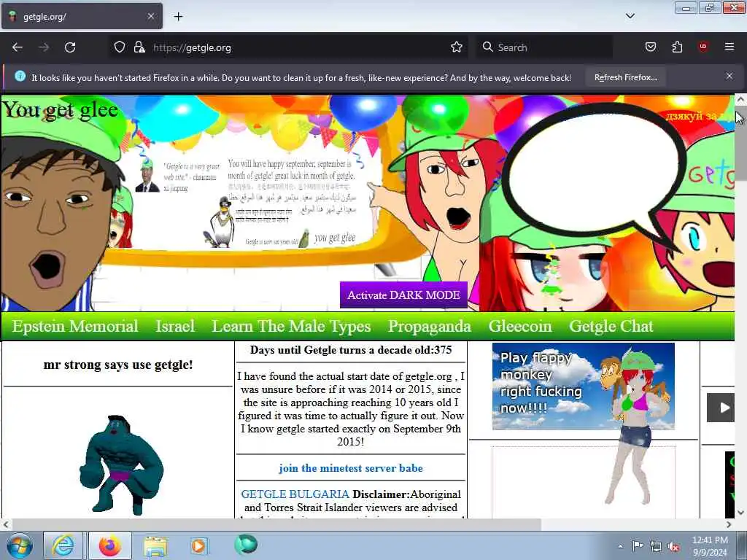Open the network tray icon

tap(656, 546)
